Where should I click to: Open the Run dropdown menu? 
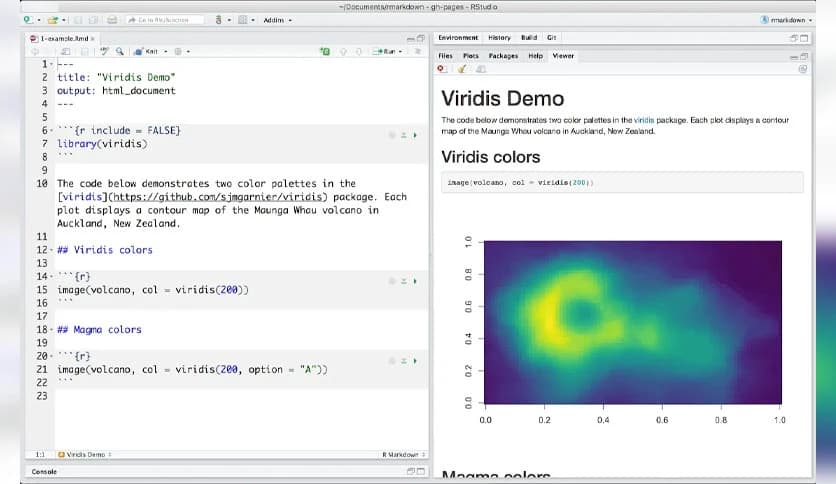pyautogui.click(x=401, y=51)
